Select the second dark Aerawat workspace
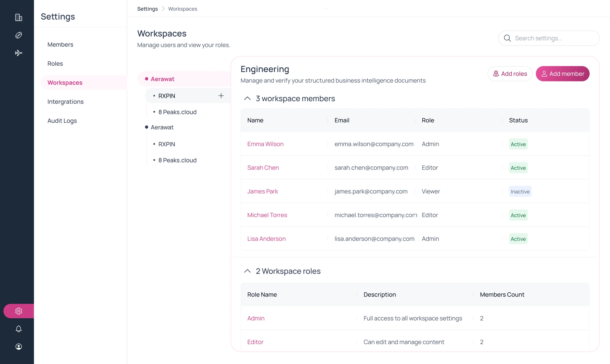610x364 pixels. pyautogui.click(x=162, y=127)
